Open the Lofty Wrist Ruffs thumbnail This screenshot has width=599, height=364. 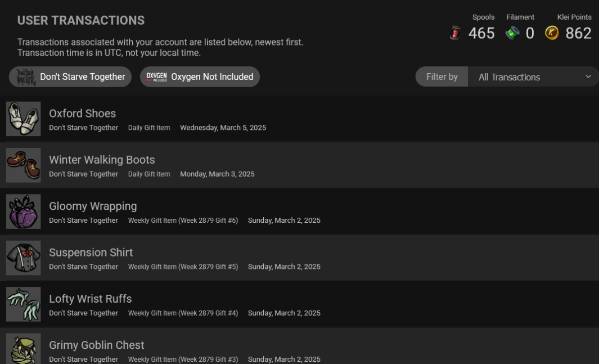pos(23,304)
